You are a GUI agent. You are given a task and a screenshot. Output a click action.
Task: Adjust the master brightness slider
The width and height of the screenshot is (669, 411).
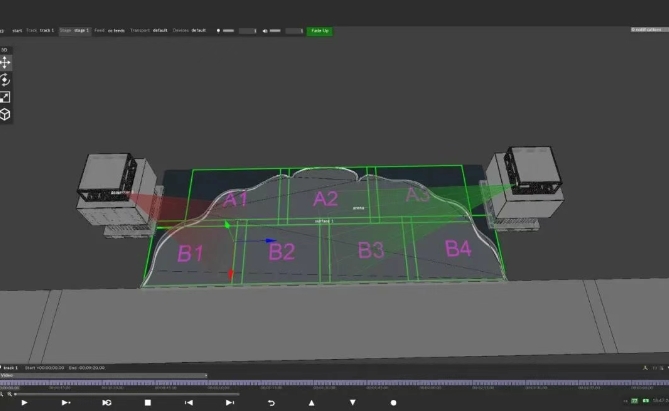[x=240, y=31]
